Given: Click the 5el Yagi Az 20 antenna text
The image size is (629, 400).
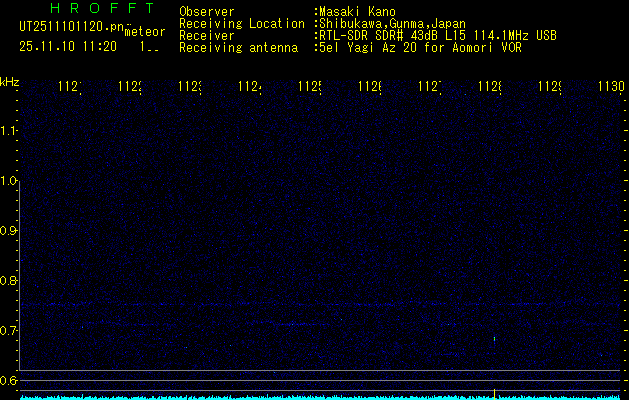Looking at the screenshot, I should click(x=420, y=48).
